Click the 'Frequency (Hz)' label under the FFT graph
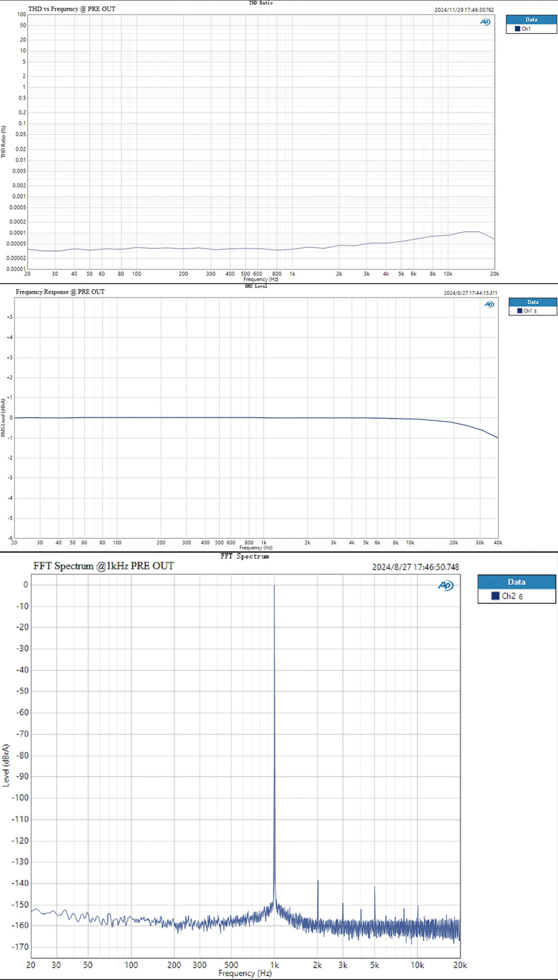This screenshot has height=980, width=558. [x=245, y=973]
